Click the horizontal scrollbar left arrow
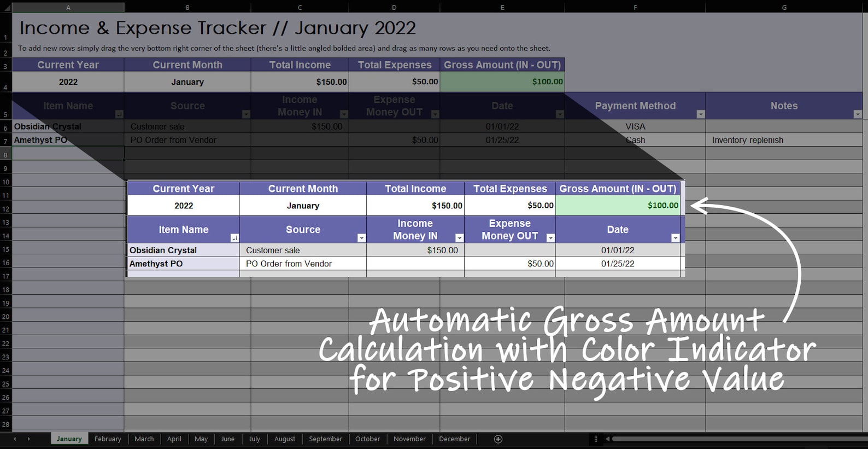The width and height of the screenshot is (868, 449). click(607, 439)
